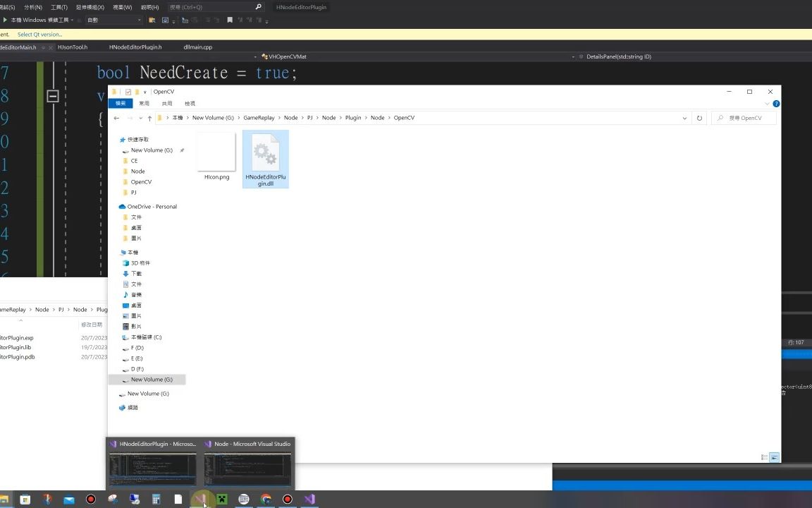
Task: Open Explorer help question-mark icon
Action: [776, 104]
